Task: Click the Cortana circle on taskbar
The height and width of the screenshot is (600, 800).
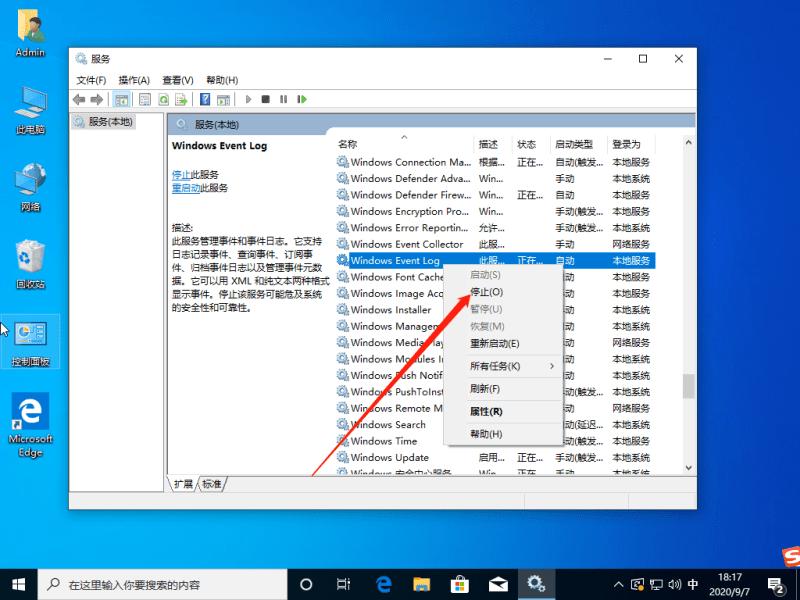Action: [306, 584]
